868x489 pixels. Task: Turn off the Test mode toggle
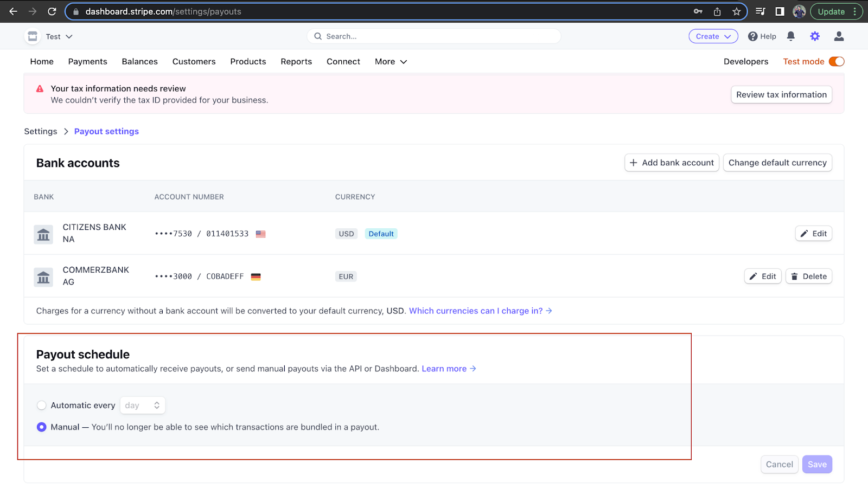837,62
